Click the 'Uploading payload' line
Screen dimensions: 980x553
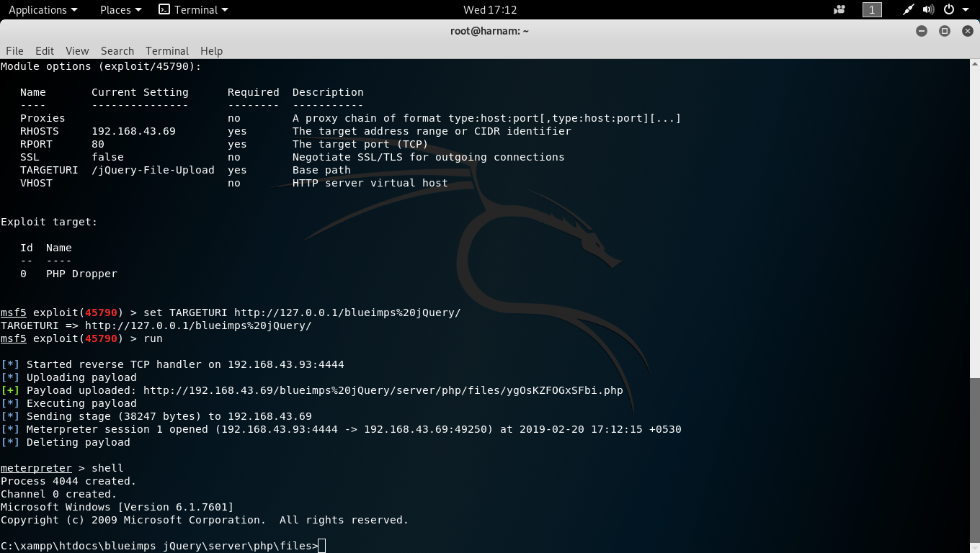68,377
